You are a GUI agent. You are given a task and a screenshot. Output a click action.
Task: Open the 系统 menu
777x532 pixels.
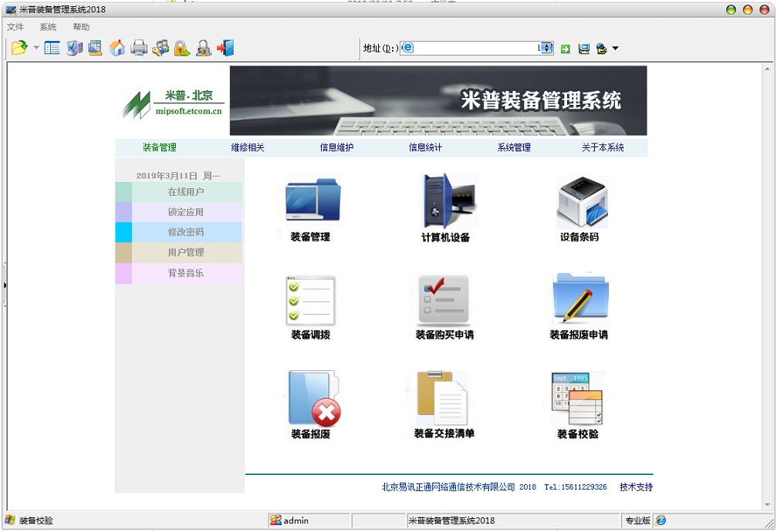(48, 27)
